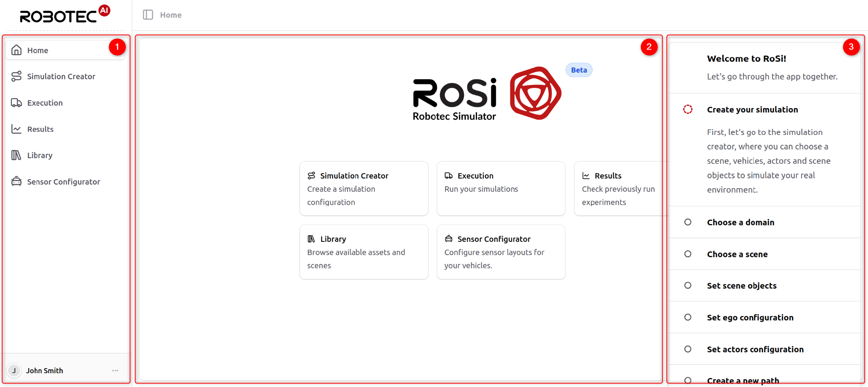Click the Beta badge next to RoSi logo

[x=579, y=70]
